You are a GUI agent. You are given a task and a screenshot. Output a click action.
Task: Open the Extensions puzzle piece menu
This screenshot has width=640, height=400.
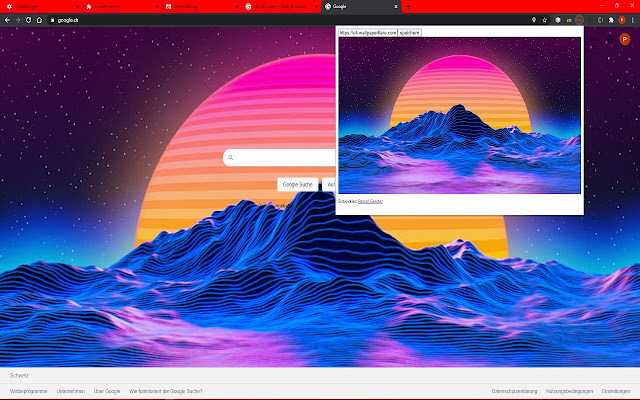611,20
